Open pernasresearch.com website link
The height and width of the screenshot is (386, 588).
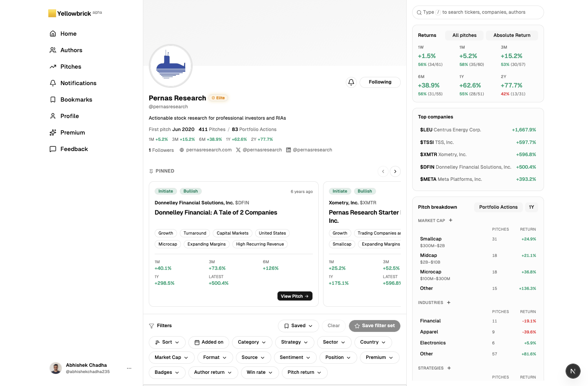206,150
